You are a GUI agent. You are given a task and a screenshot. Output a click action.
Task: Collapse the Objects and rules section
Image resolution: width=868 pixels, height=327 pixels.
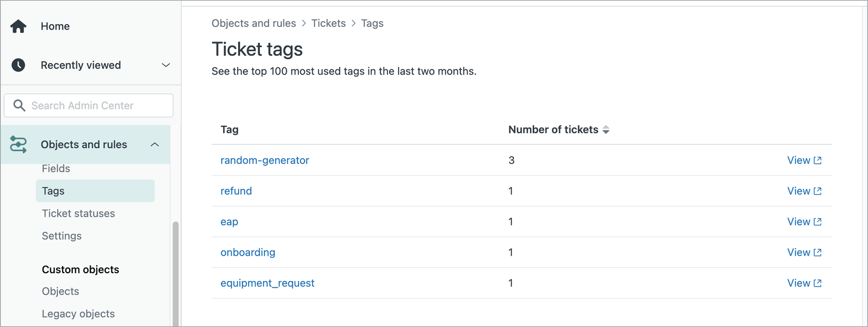click(x=154, y=144)
